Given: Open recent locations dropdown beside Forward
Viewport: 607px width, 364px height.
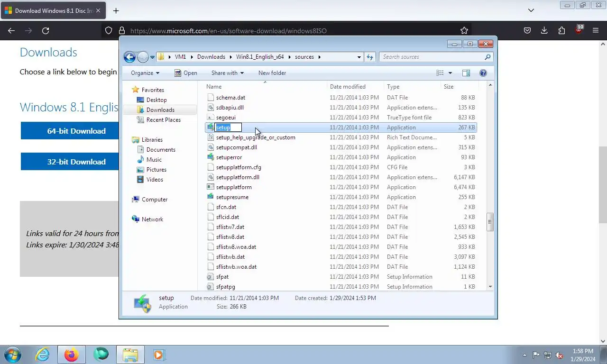Looking at the screenshot, I should point(152,57).
